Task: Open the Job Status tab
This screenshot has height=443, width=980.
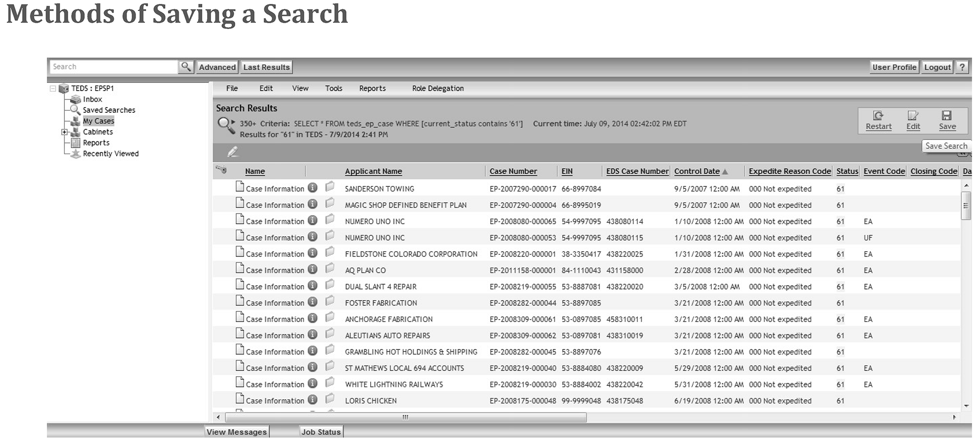Action: tap(321, 432)
